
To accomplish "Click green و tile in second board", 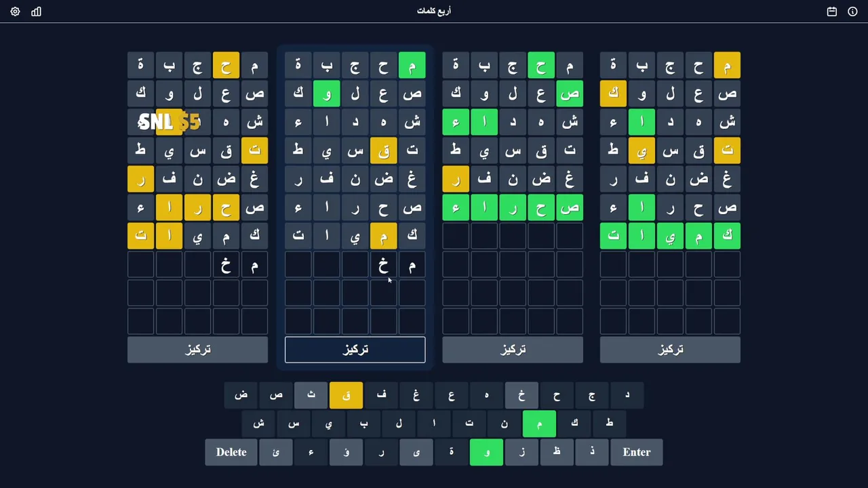I will coord(327,94).
